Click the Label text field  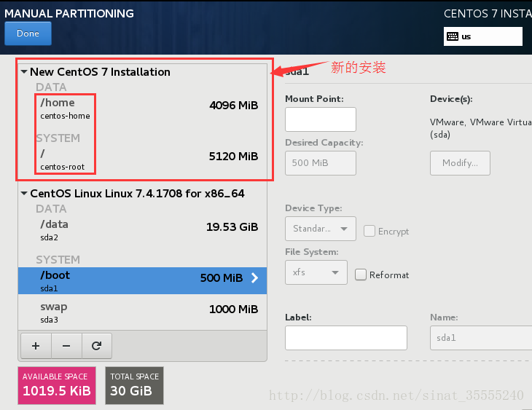tap(346, 338)
